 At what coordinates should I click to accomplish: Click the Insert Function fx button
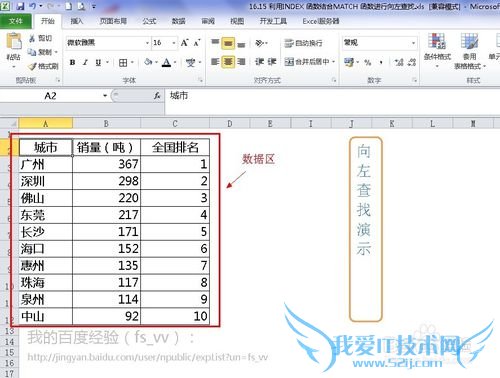(157, 96)
